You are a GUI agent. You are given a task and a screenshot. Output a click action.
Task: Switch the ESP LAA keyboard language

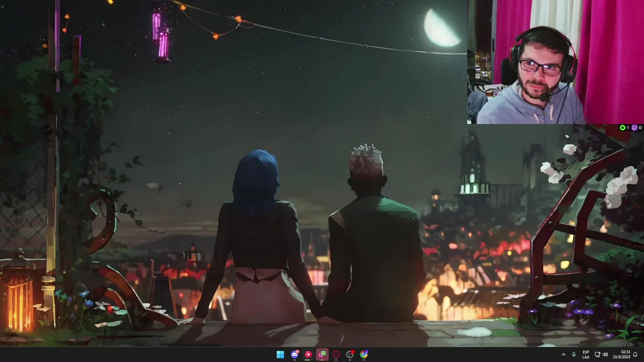click(x=586, y=354)
